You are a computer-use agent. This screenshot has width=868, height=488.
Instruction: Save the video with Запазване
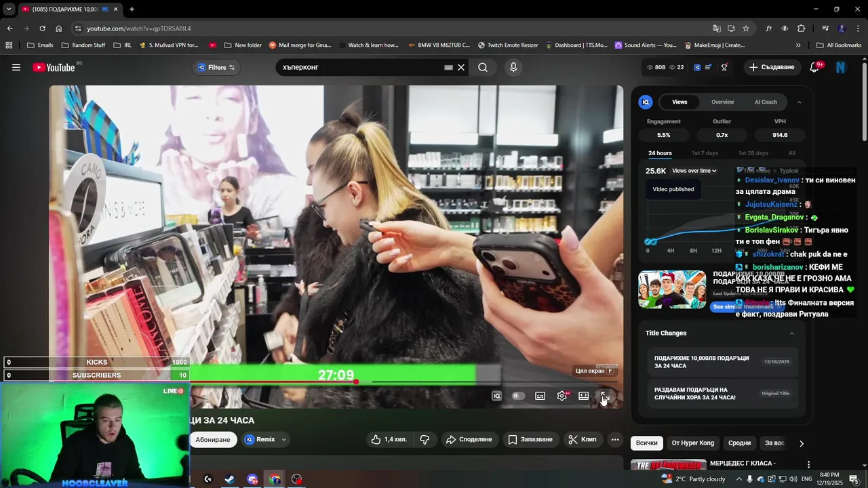[x=530, y=439]
